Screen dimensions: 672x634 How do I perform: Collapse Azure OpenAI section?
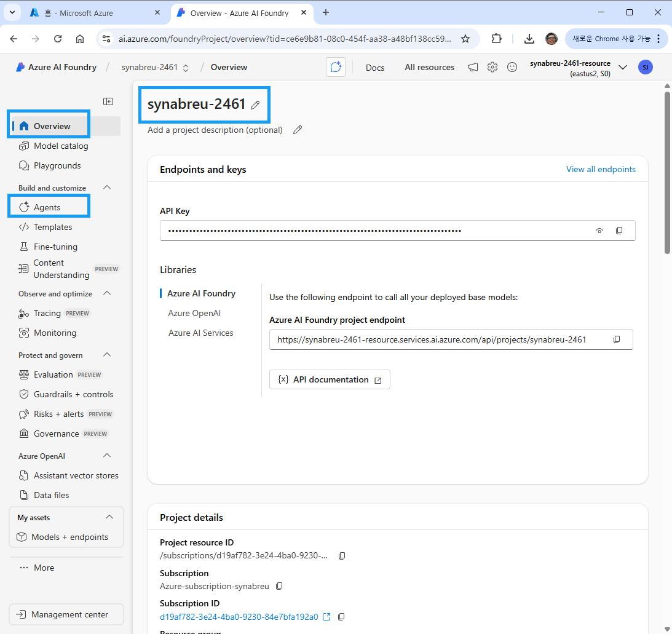pos(107,456)
